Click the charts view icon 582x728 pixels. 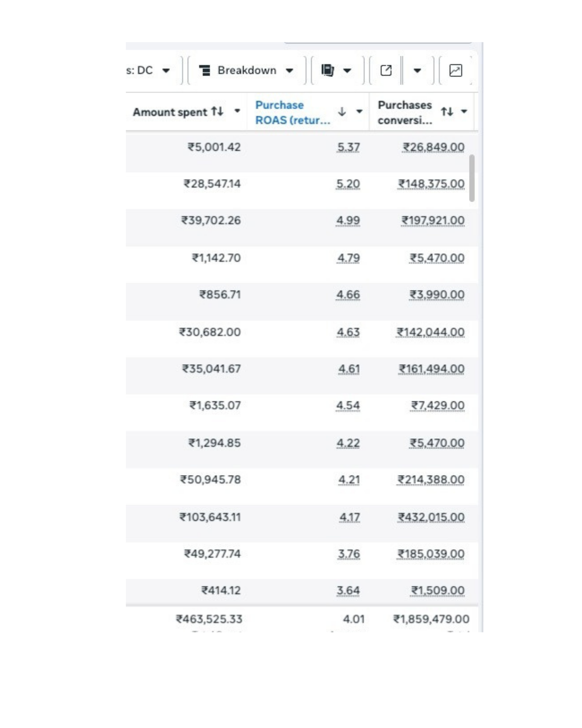(455, 70)
